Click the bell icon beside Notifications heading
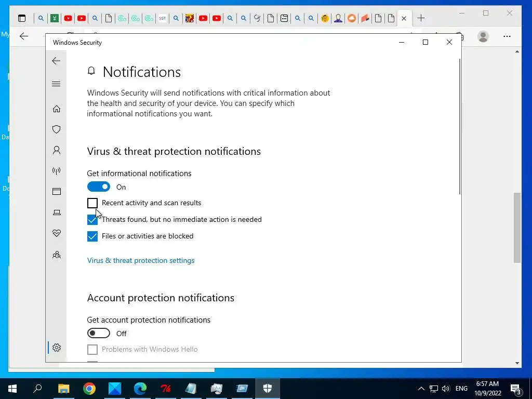This screenshot has height=399, width=532. (91, 71)
